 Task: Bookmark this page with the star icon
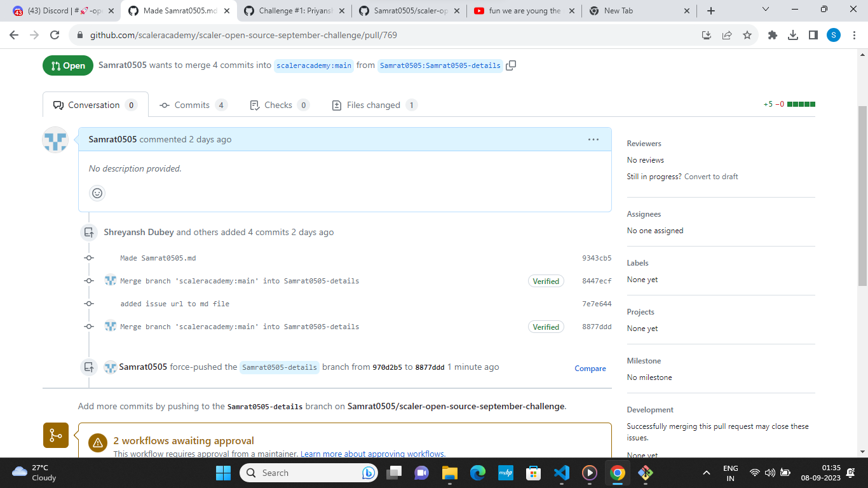point(747,35)
